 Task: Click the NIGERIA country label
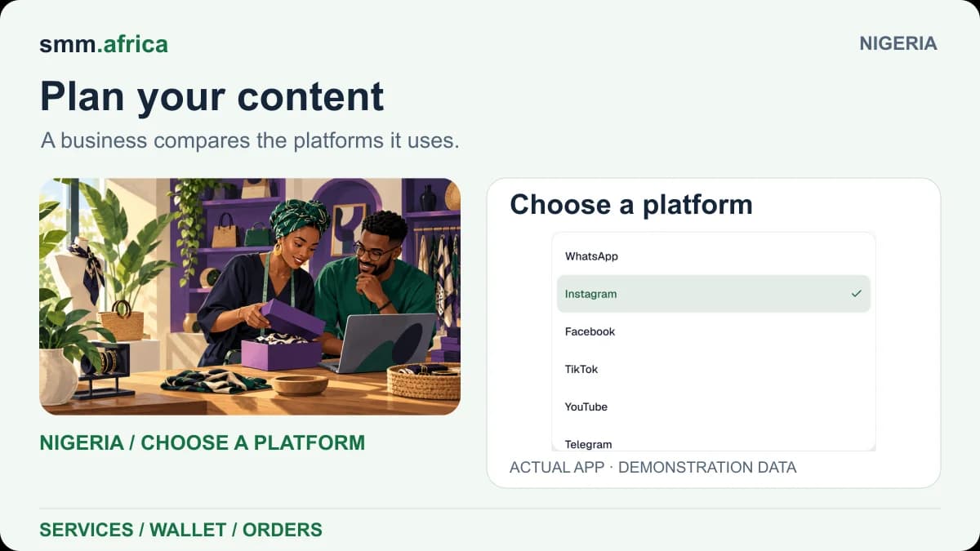click(x=898, y=43)
